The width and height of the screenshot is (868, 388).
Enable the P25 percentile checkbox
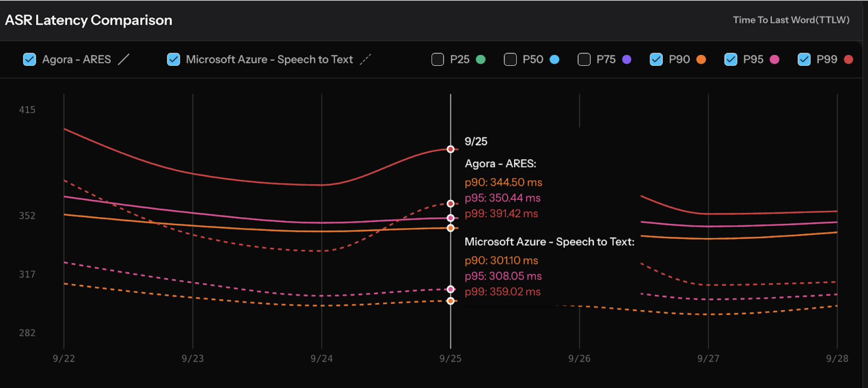tap(438, 60)
